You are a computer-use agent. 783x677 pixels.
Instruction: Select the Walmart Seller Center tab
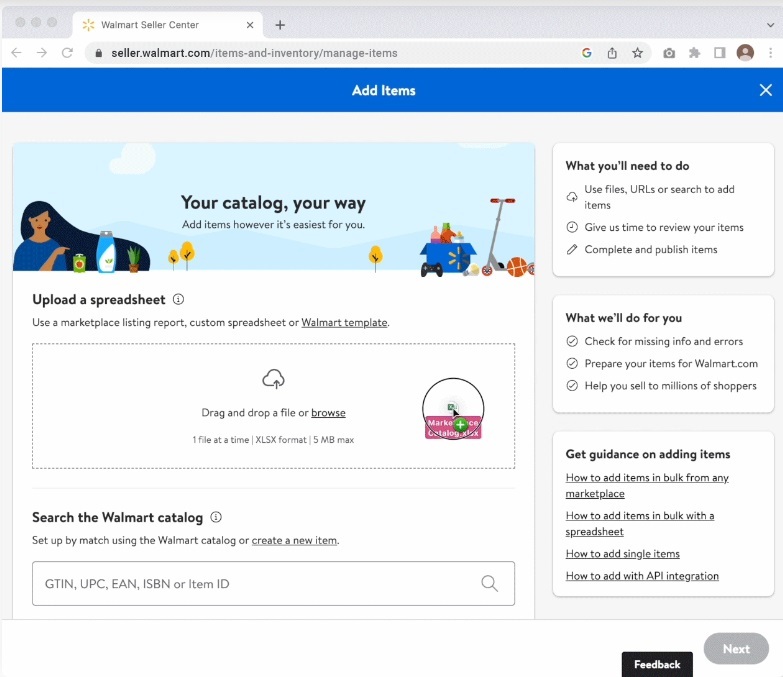tap(168, 25)
